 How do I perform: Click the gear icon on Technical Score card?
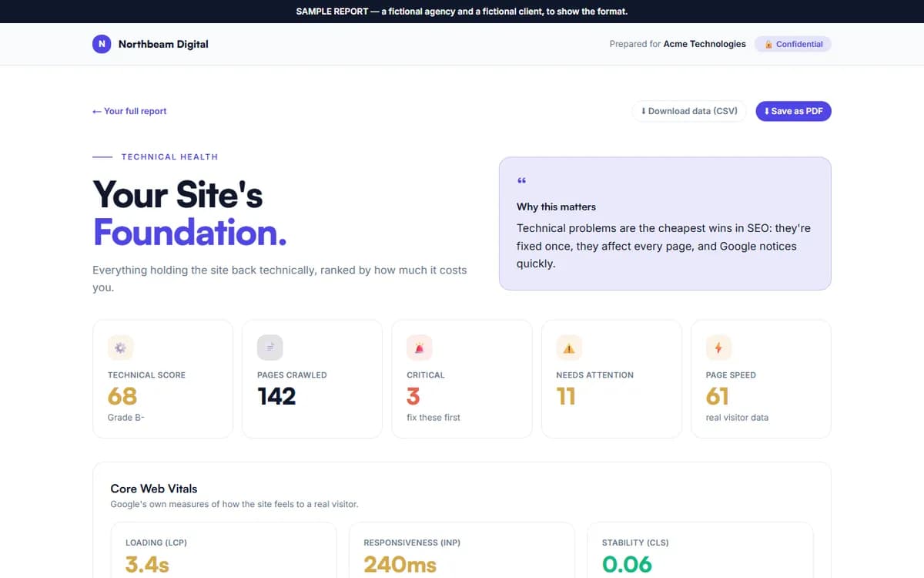click(120, 348)
